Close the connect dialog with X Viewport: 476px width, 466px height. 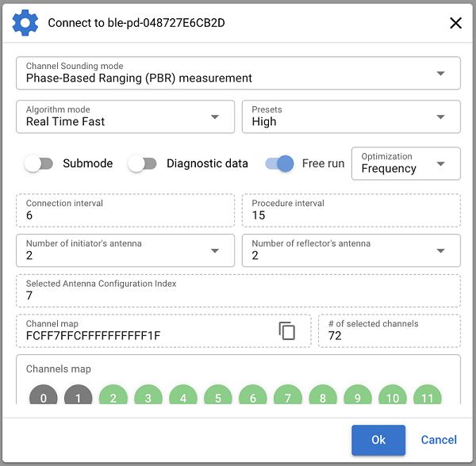click(x=455, y=23)
